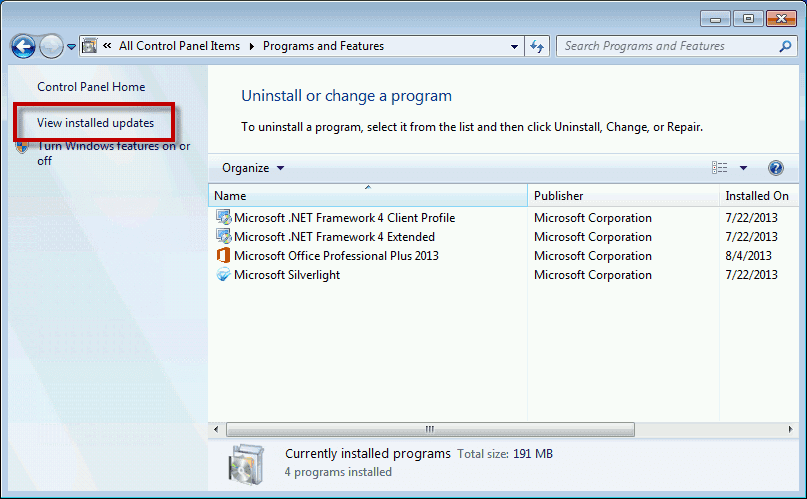
Task: Select Microsoft .NET Framework 4 Extended
Action: coord(334,237)
